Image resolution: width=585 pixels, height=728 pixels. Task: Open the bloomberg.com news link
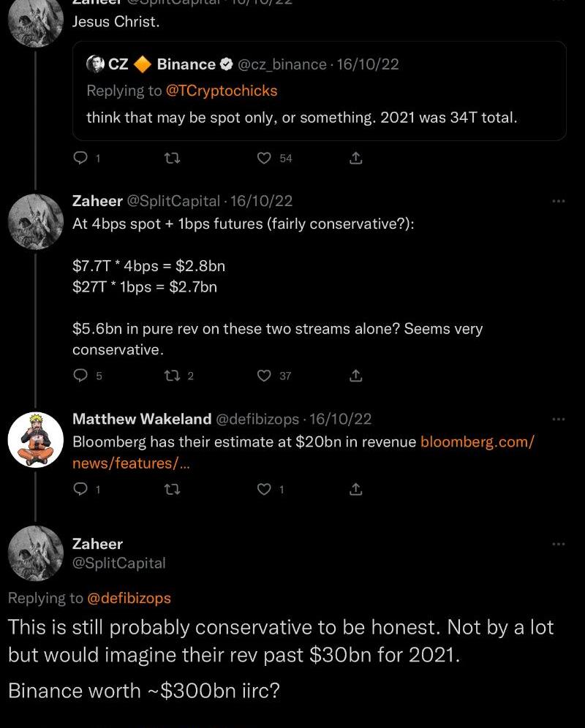(x=477, y=442)
